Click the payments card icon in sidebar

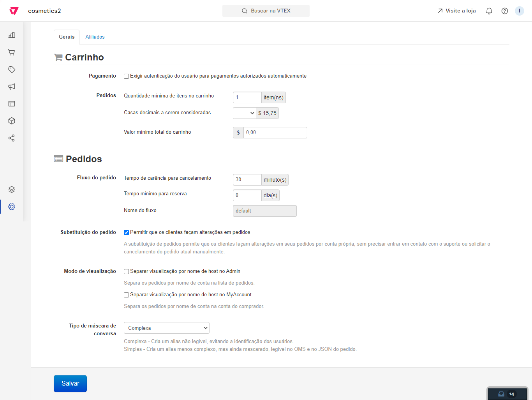11,104
